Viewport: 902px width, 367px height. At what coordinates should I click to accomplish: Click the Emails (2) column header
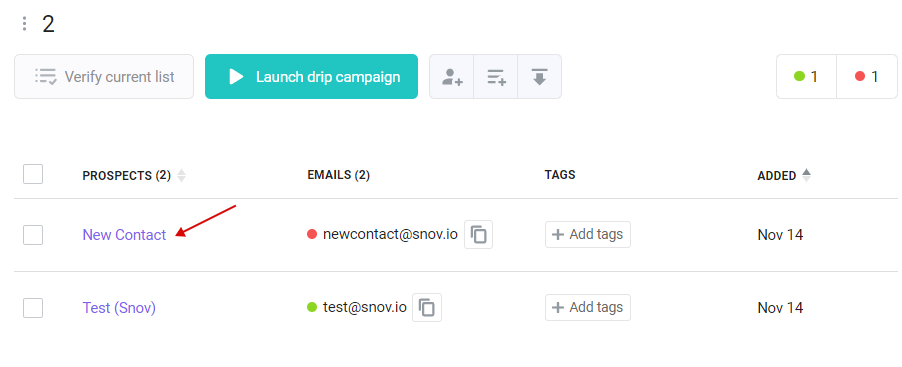(339, 175)
